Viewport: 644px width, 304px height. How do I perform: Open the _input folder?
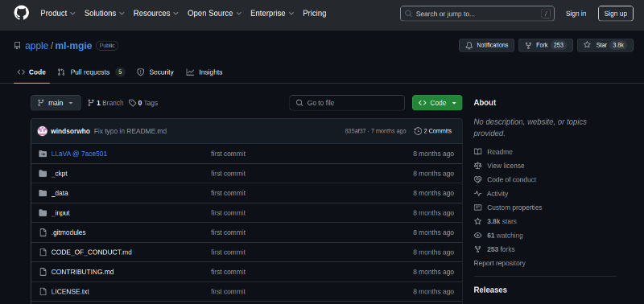pyautogui.click(x=61, y=213)
